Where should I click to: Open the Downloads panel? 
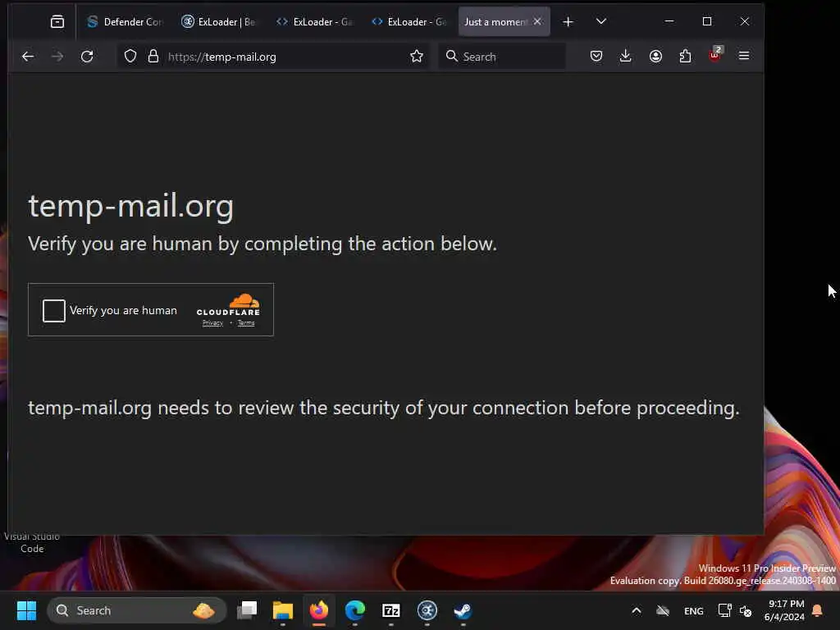(x=625, y=56)
